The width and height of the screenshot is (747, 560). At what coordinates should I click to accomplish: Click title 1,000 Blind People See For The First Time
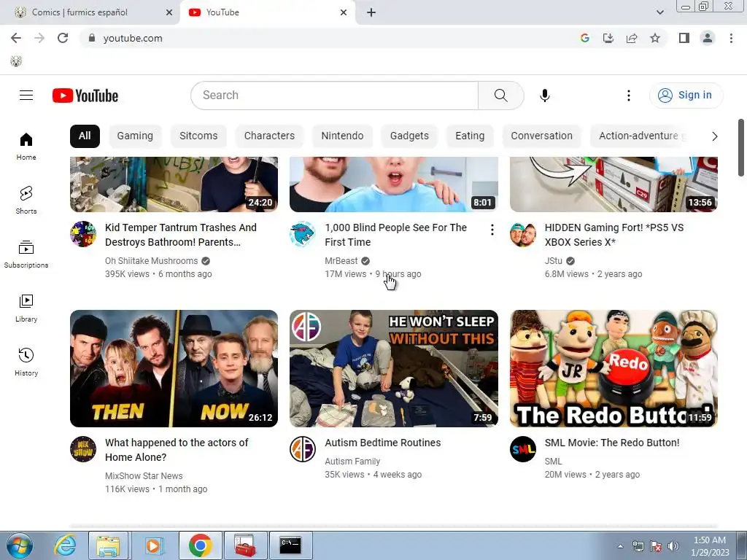click(395, 235)
